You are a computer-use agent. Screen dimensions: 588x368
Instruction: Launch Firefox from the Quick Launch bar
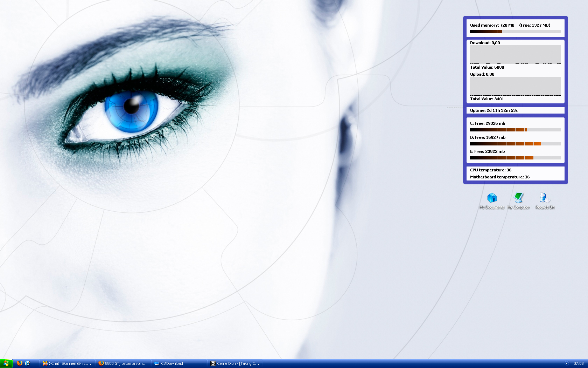click(x=20, y=363)
